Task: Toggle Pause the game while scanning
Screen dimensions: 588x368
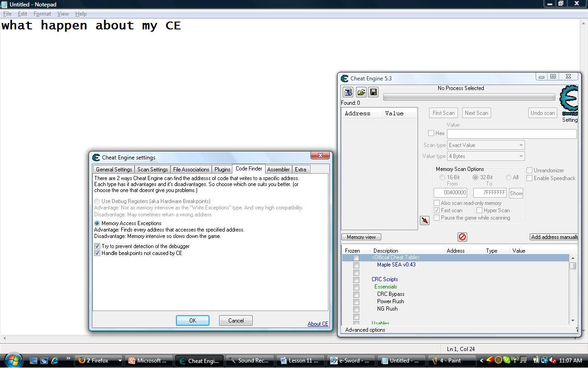Action: 436,218
